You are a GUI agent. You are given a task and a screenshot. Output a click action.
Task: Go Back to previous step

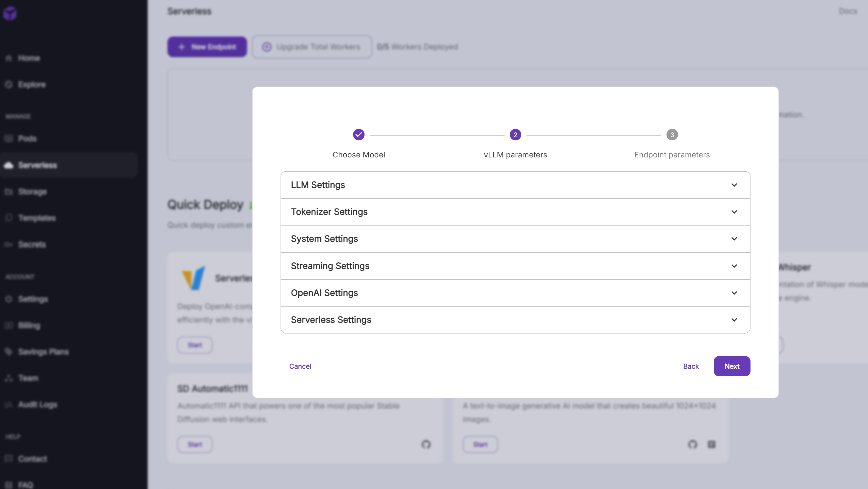tap(691, 366)
